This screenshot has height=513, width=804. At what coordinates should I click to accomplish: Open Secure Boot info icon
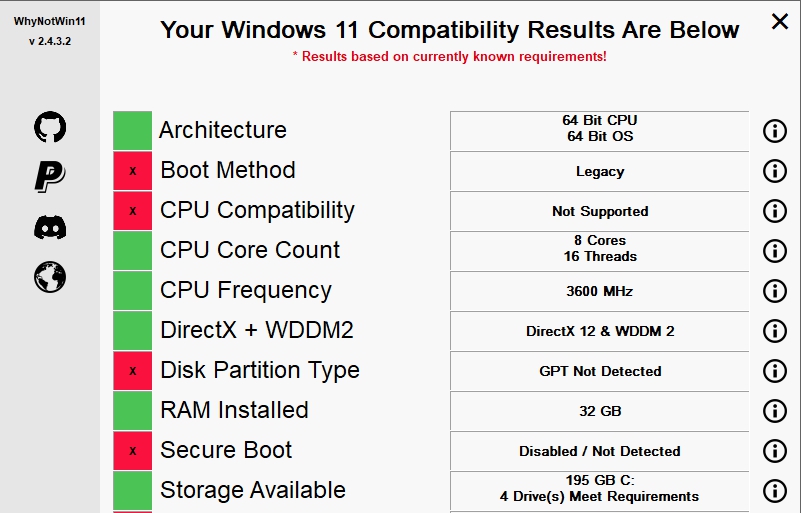click(774, 451)
